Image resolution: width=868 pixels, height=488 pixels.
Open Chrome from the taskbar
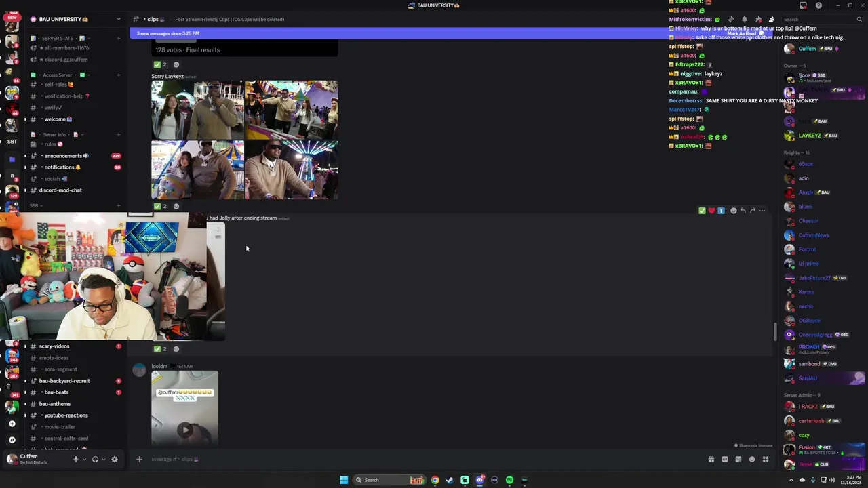point(435,480)
